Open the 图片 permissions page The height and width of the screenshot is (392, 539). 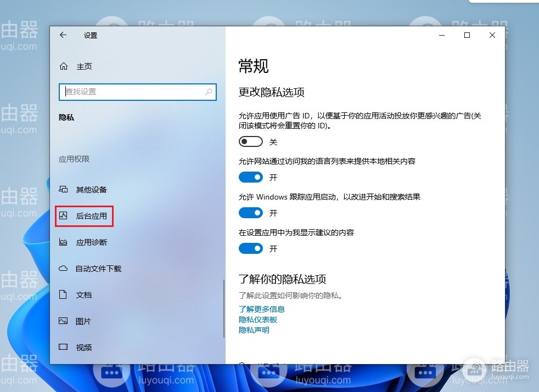[83, 321]
